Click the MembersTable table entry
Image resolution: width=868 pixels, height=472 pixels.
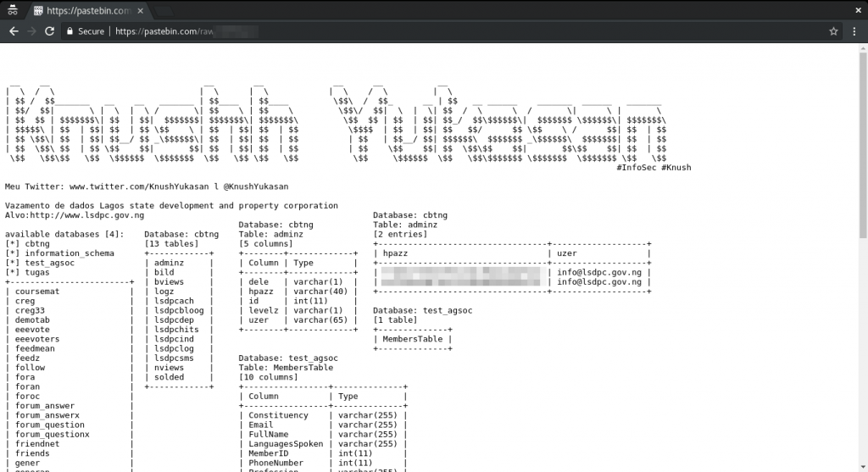point(413,339)
